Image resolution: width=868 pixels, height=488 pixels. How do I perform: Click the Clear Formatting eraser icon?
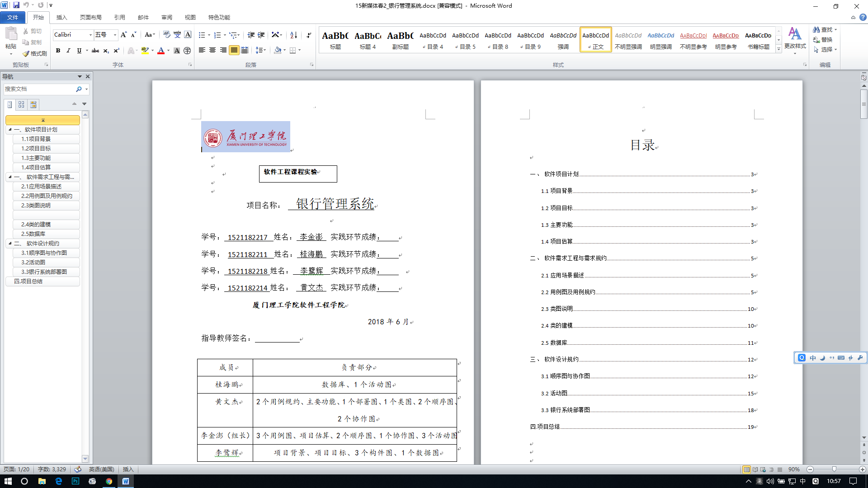pyautogui.click(x=167, y=35)
